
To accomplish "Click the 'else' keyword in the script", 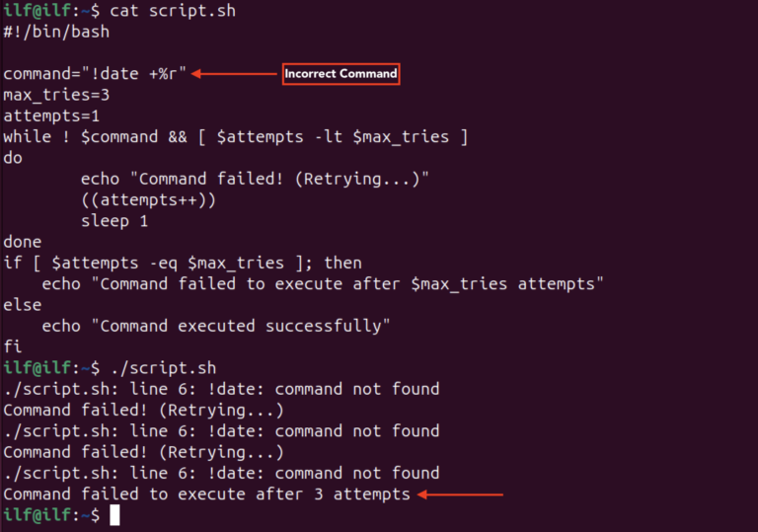I will pyautogui.click(x=23, y=305).
